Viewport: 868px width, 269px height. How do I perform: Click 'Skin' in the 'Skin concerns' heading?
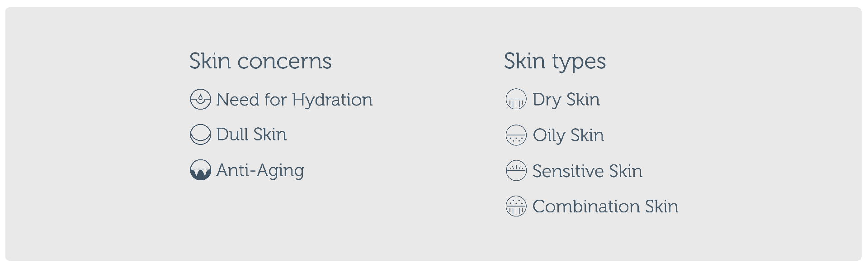click(210, 61)
